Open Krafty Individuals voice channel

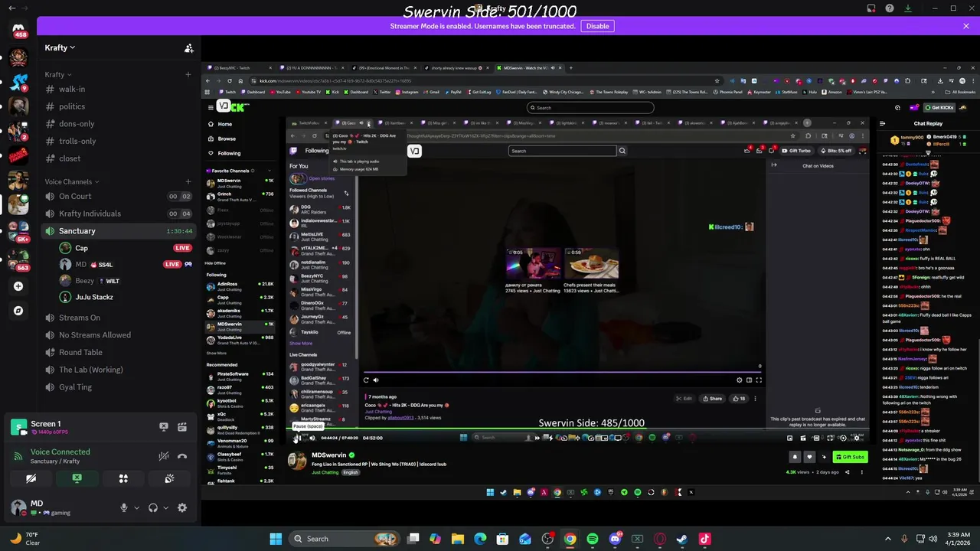pos(119,214)
